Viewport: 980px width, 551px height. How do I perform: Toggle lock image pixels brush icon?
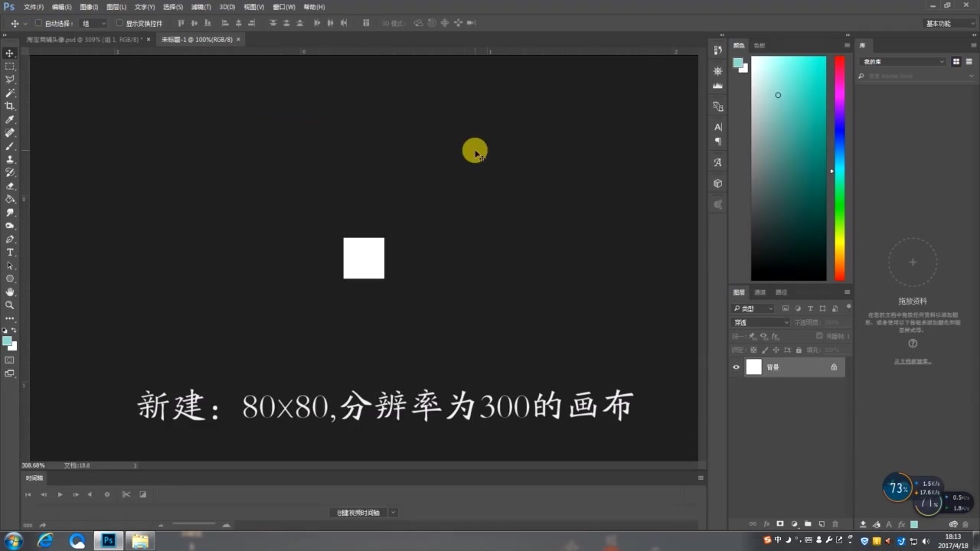765,350
